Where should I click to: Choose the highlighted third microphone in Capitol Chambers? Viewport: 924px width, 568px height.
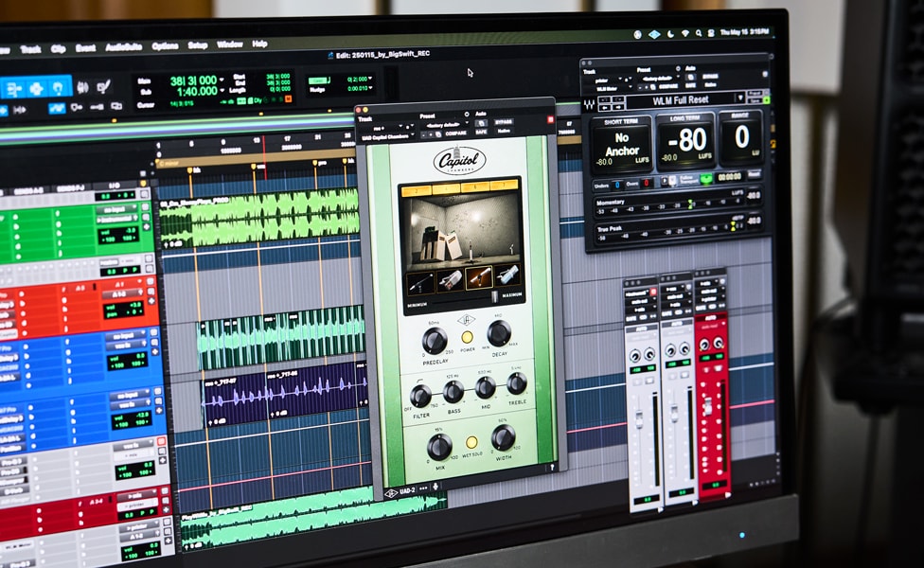tap(479, 277)
